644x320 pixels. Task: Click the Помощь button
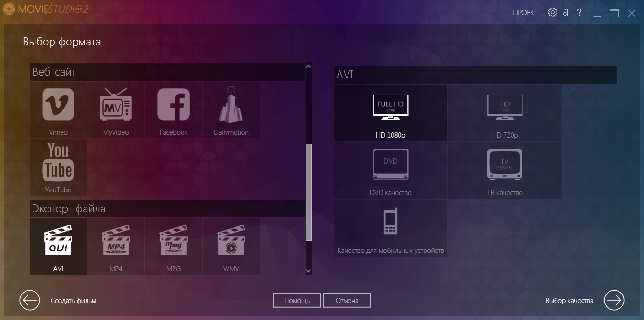coord(297,300)
